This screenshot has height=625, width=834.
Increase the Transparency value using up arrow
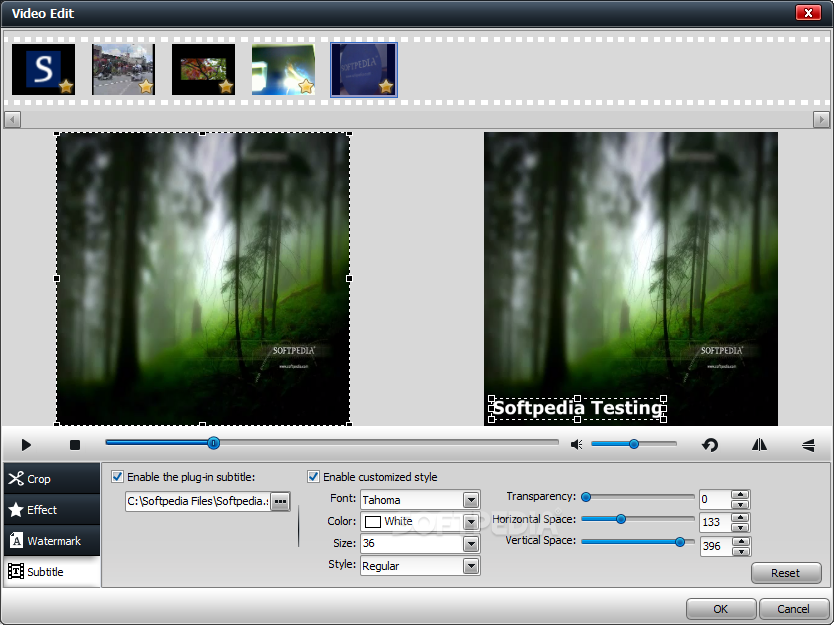tap(740, 494)
